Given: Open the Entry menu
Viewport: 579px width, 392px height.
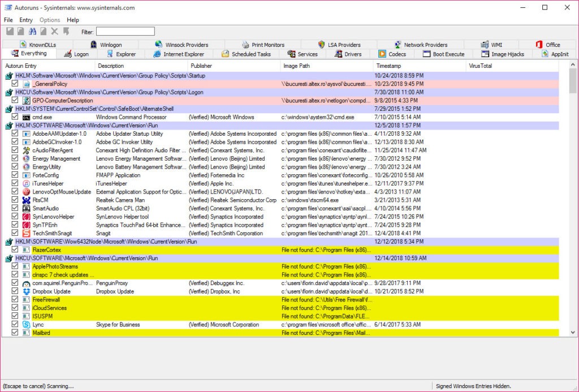Looking at the screenshot, I should point(26,20).
